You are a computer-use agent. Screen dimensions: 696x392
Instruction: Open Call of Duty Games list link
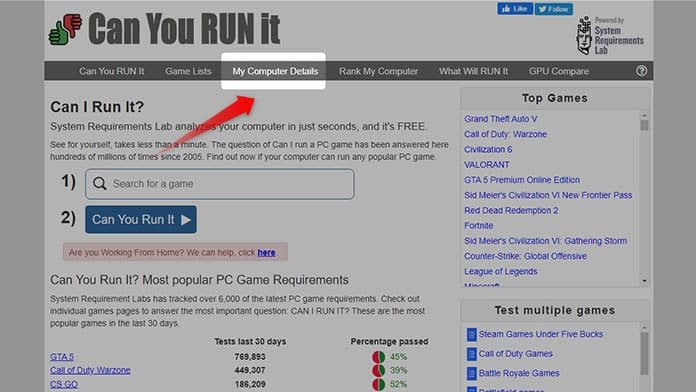pyautogui.click(x=516, y=354)
